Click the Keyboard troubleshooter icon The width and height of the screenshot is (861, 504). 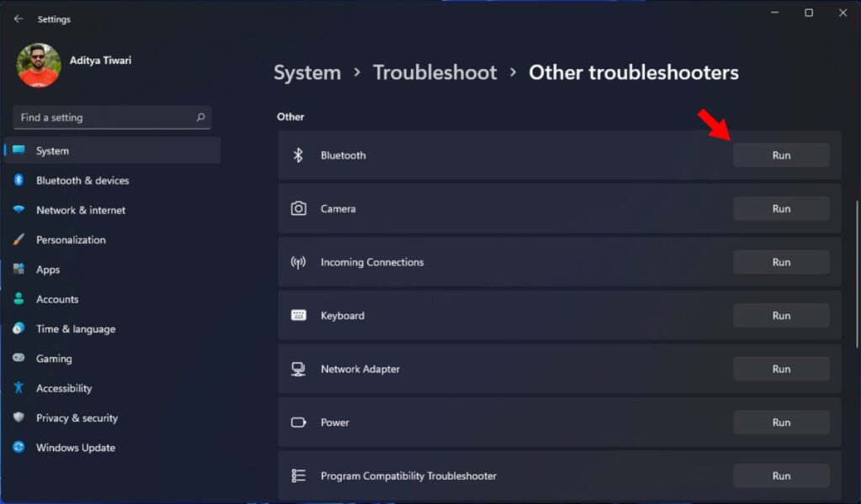click(x=298, y=315)
